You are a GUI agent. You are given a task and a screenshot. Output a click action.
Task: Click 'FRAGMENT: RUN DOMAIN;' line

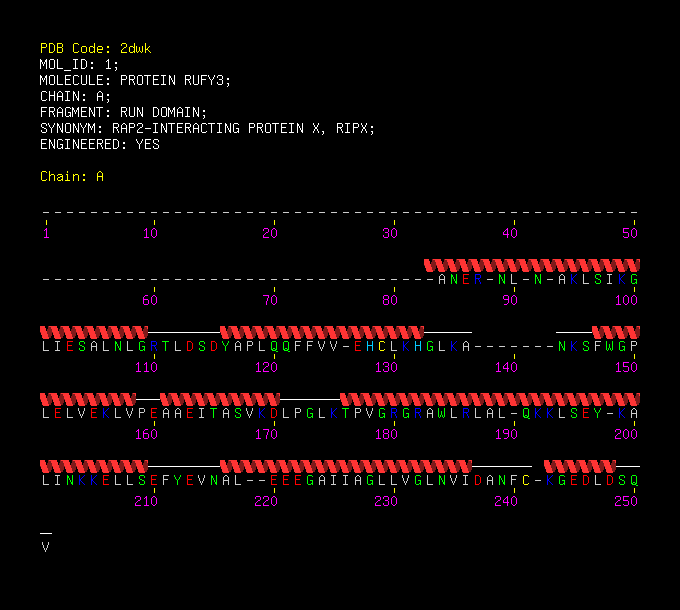124,112
